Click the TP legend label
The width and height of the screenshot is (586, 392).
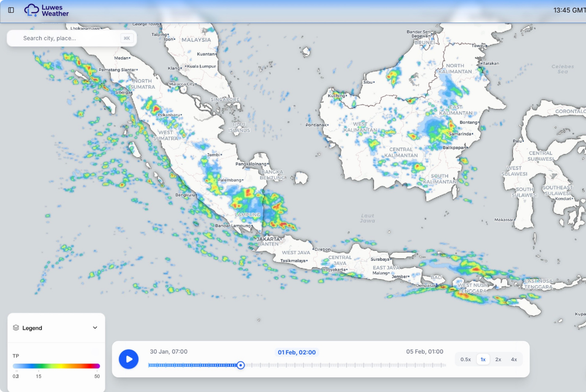point(16,356)
